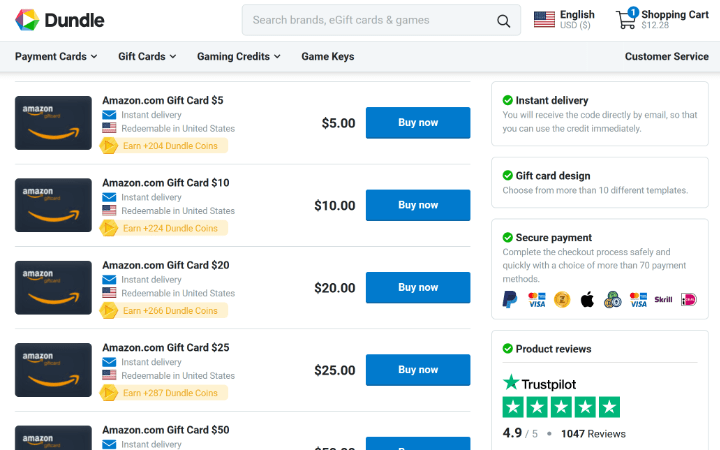Expand the Gaming Credits menu

pos(239,56)
